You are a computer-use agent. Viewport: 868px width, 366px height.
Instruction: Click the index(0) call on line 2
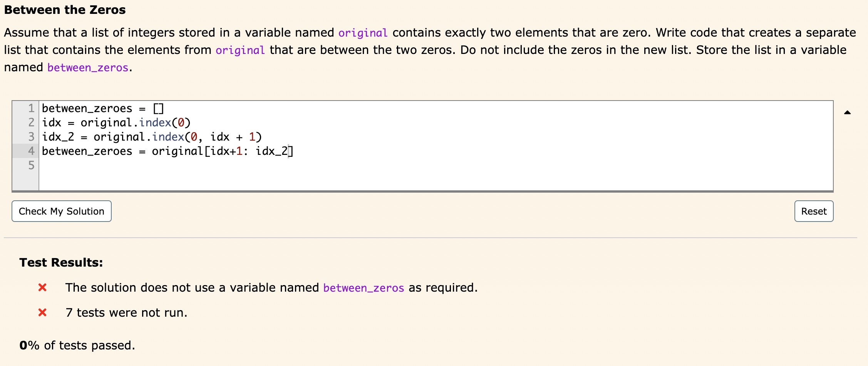(165, 123)
